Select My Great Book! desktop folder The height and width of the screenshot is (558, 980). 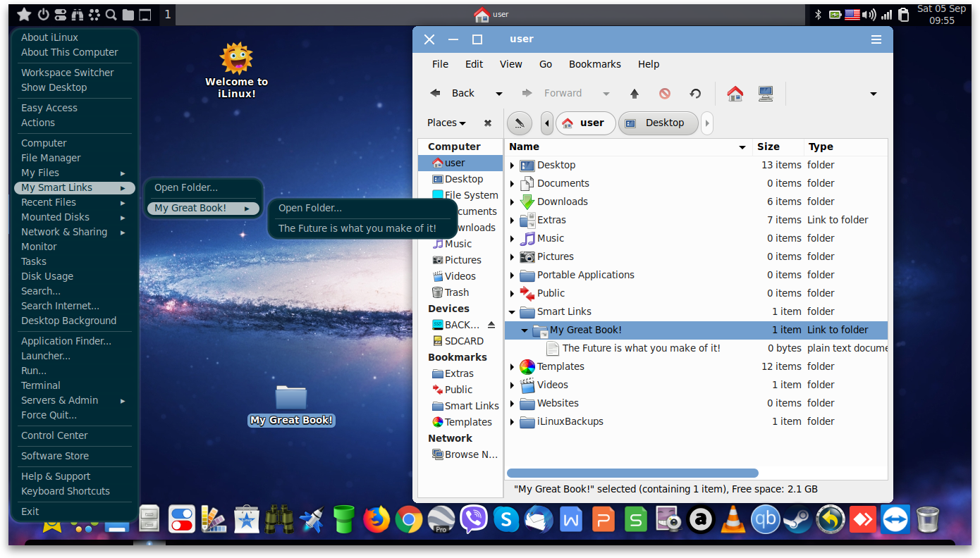pos(291,405)
